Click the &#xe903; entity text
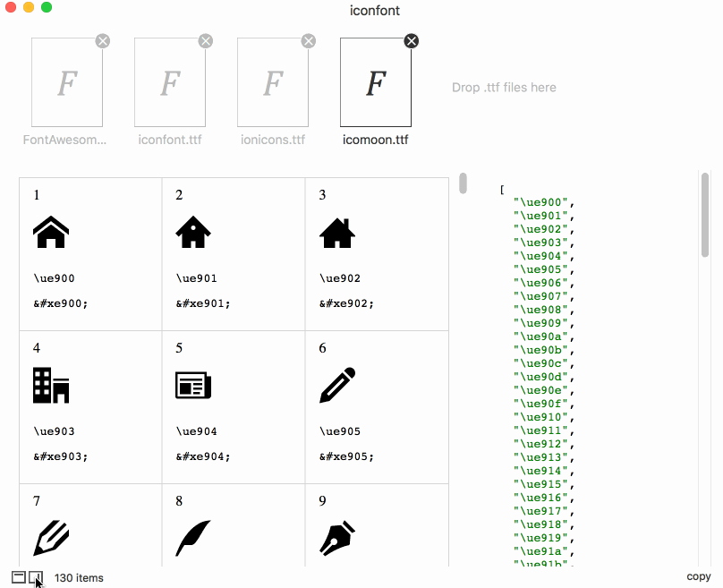This screenshot has height=588, width=723. point(61,456)
